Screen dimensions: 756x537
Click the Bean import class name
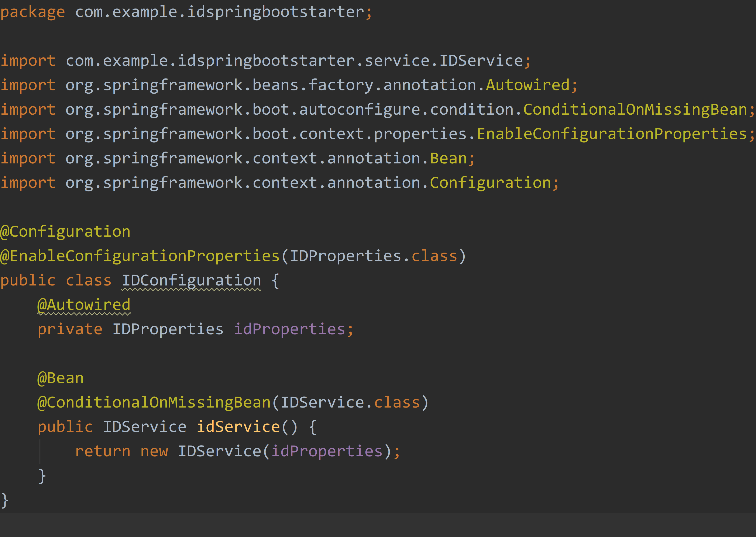click(448, 158)
